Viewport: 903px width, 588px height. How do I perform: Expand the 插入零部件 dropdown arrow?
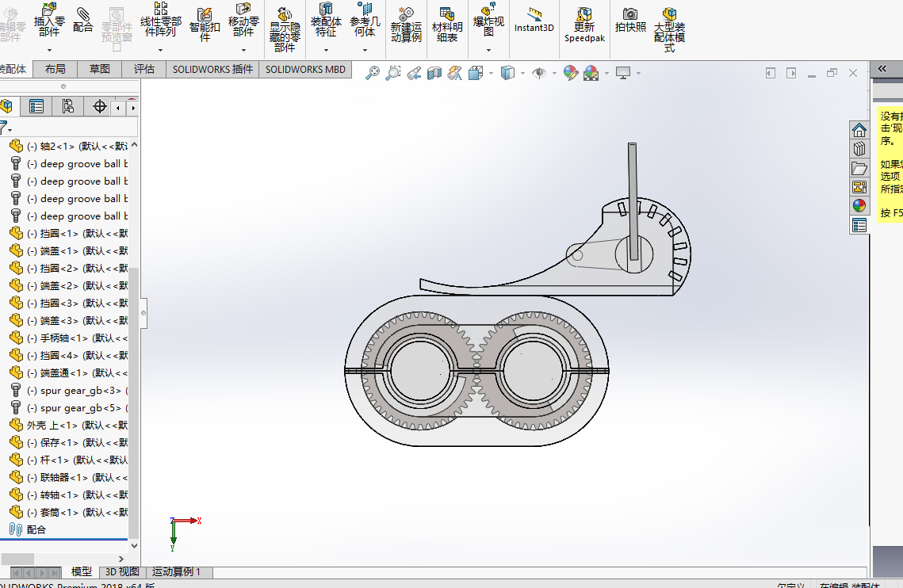pos(49,51)
